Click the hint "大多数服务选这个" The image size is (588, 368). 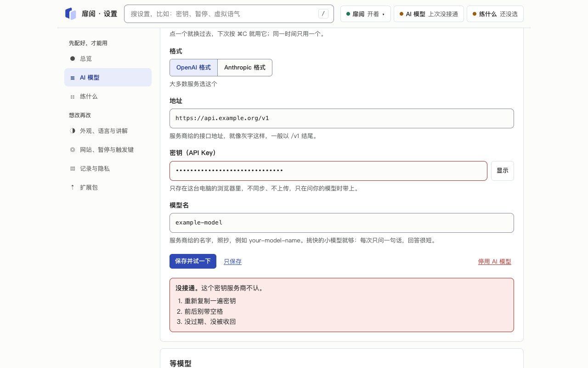point(193,84)
